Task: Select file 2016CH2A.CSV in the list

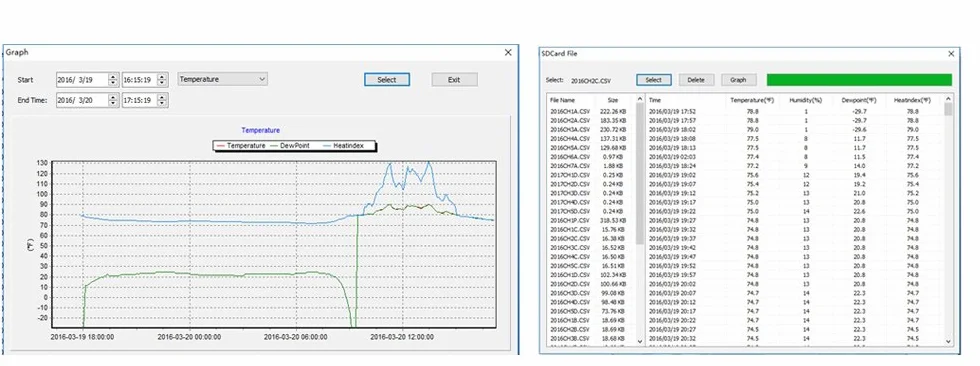Action: 570,121
